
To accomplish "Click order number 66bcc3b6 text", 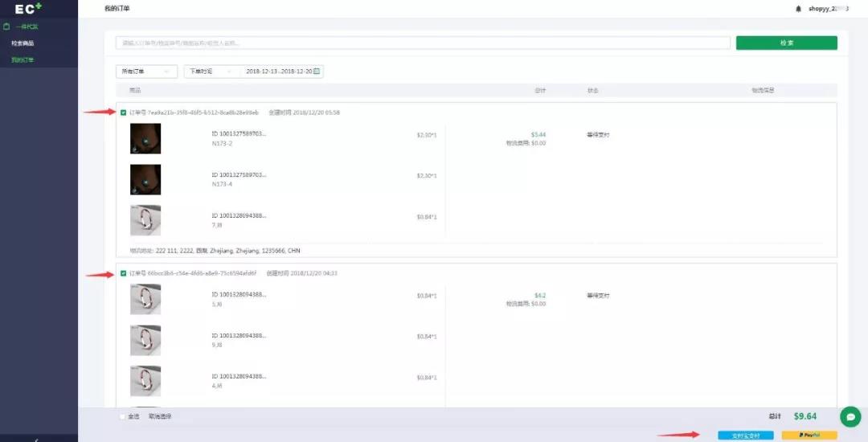I will pos(193,273).
